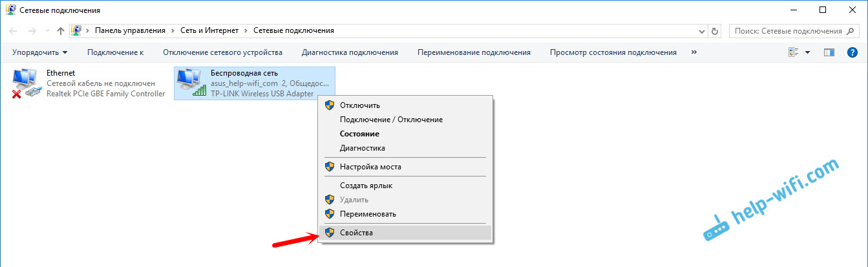Expand the Упорядочить dropdown menu

click(x=40, y=52)
